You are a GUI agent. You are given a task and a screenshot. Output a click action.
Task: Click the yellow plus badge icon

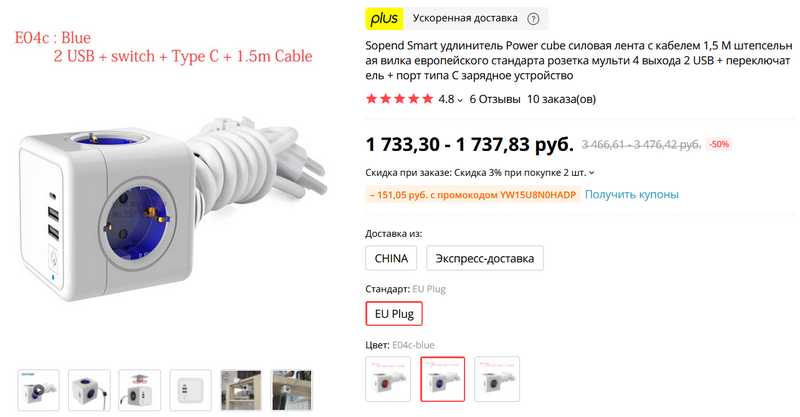pyautogui.click(x=384, y=19)
